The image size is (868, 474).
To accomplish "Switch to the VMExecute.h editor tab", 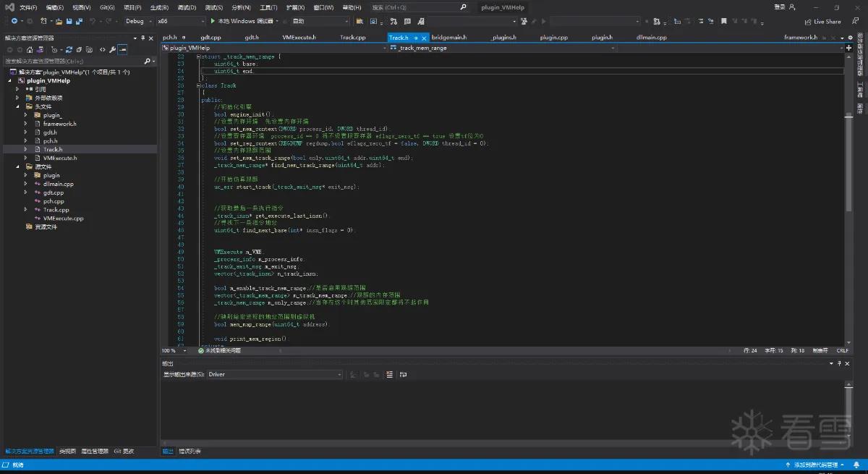I will pyautogui.click(x=299, y=37).
